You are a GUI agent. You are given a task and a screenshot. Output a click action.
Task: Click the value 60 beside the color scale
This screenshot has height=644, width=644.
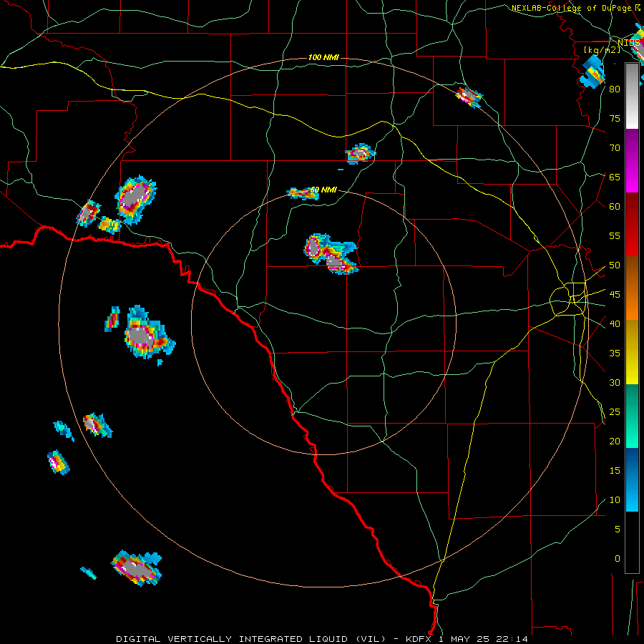tap(615, 206)
